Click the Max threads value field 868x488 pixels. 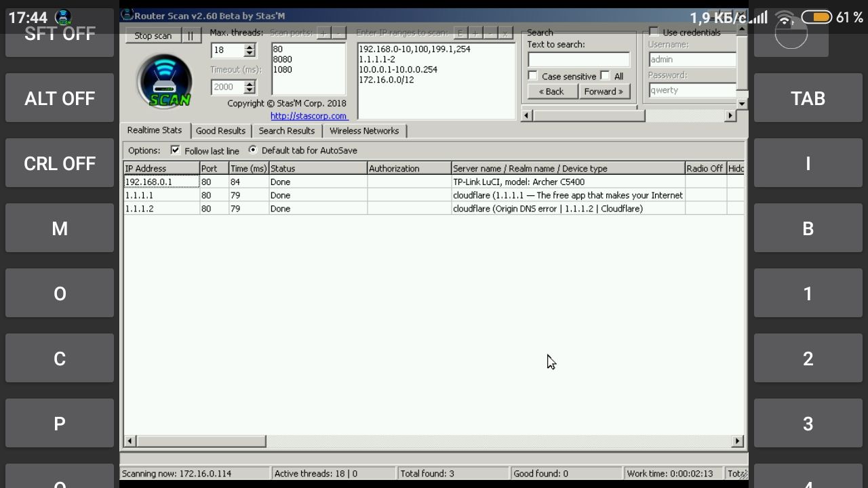coord(228,50)
